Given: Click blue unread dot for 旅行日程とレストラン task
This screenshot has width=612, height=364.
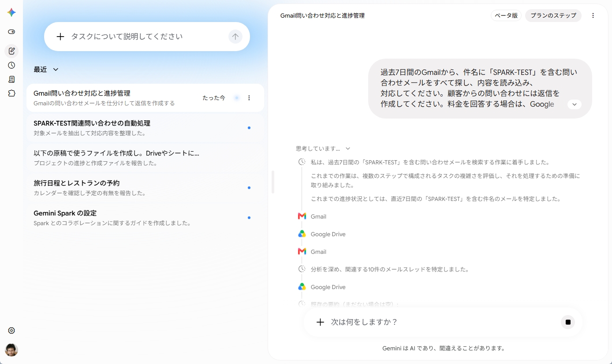Looking at the screenshot, I should 249,188.
